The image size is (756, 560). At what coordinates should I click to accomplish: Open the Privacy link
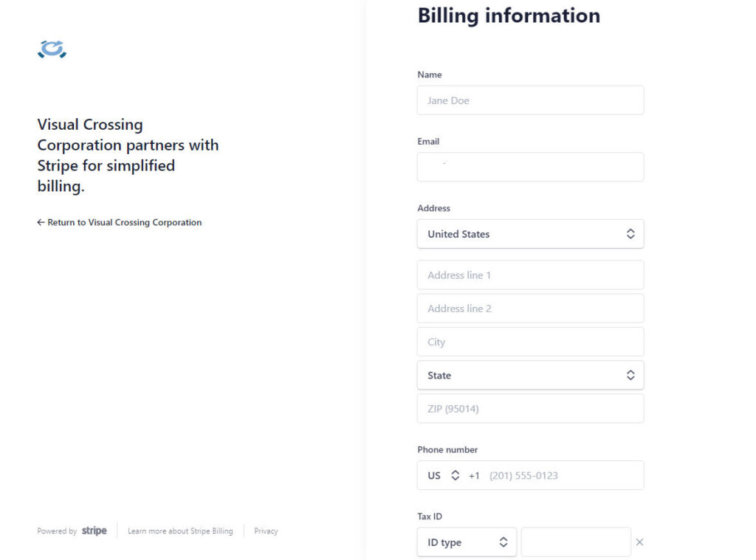266,530
